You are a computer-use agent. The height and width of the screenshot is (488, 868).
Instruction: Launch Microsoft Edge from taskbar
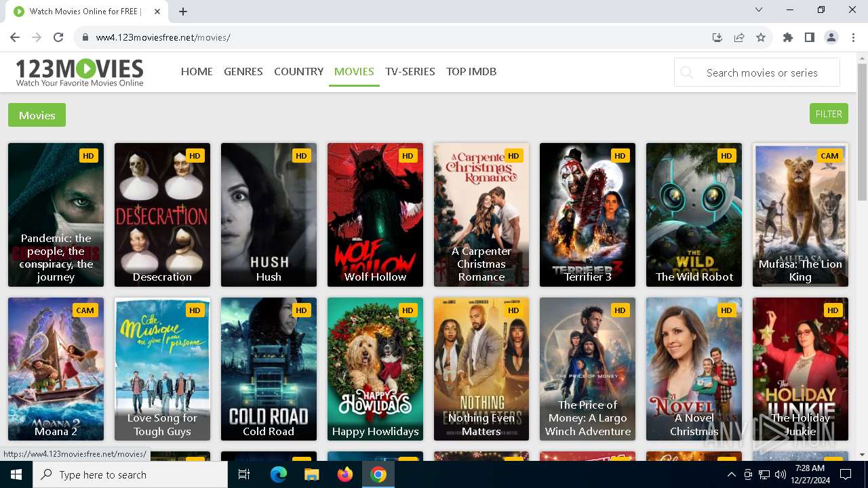click(279, 474)
